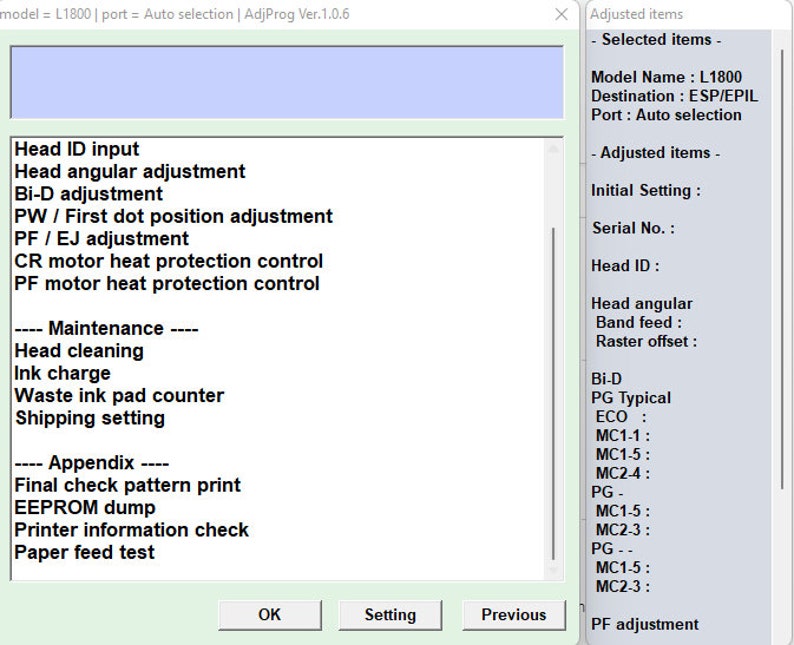Open the Setting button
The image size is (794, 645).
(390, 615)
